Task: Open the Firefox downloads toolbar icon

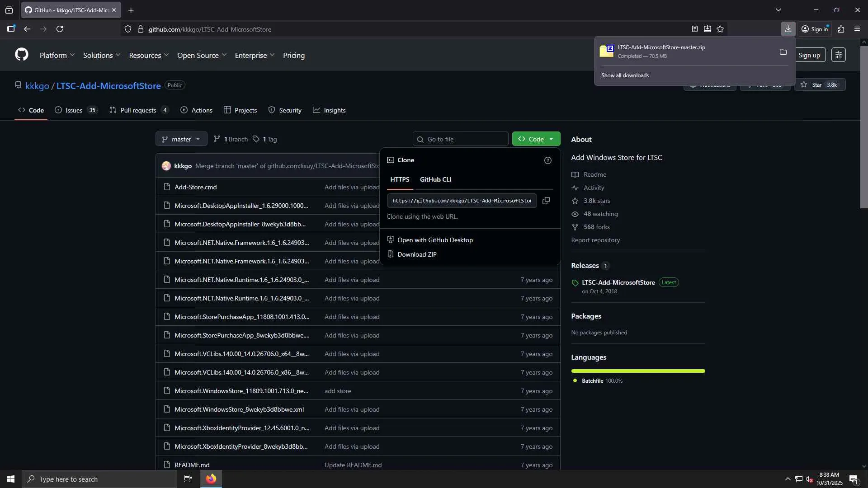Action: tap(788, 29)
